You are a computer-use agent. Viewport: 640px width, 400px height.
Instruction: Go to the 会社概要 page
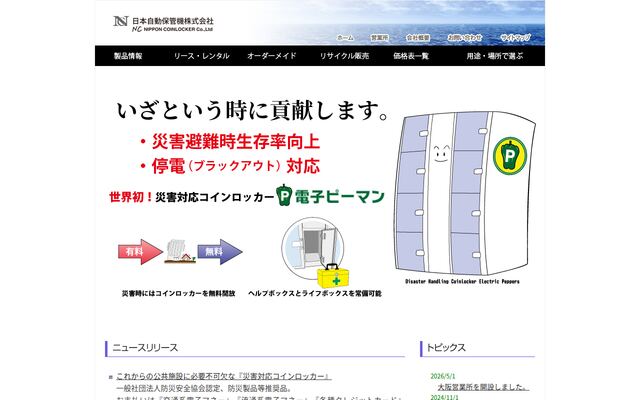(x=418, y=38)
